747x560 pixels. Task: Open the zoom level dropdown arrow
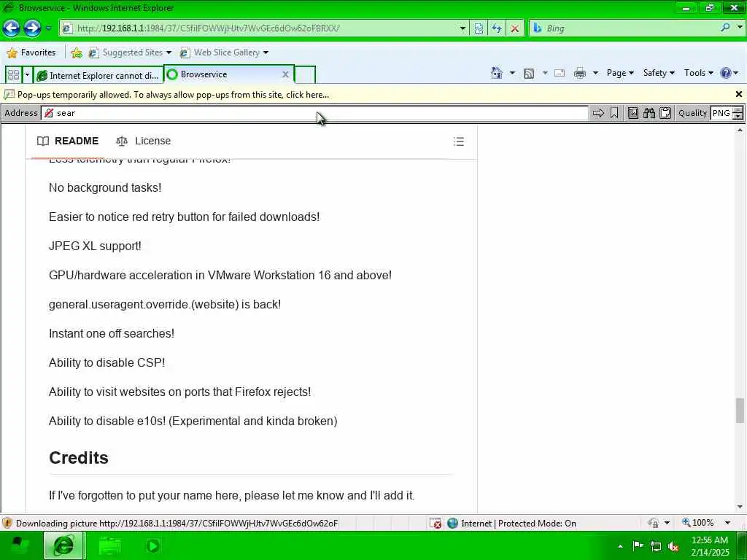pos(727,523)
